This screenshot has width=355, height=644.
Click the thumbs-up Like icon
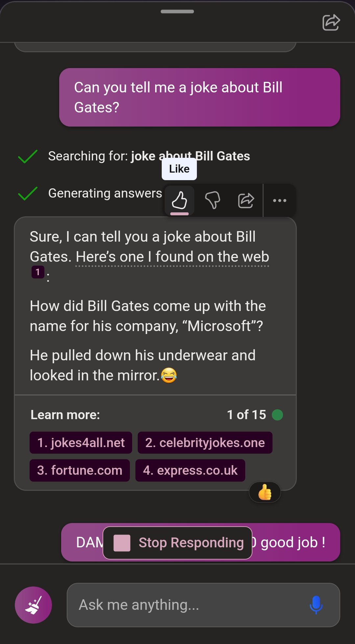[179, 200]
